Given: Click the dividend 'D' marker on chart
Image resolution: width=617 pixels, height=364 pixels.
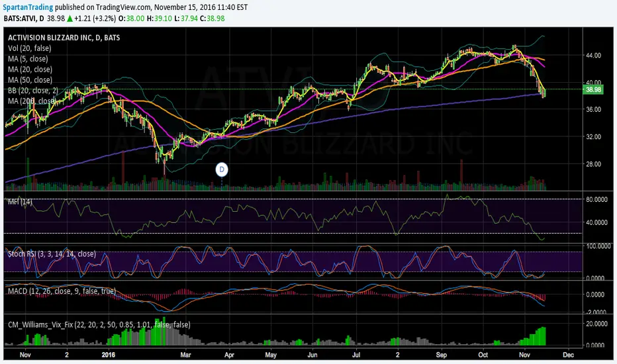Looking at the screenshot, I should point(222,169).
